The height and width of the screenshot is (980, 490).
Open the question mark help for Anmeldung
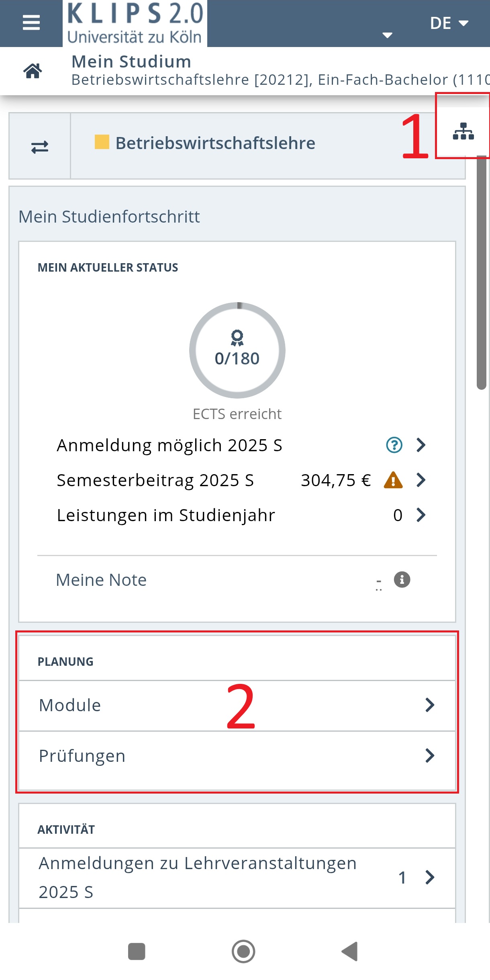[394, 445]
